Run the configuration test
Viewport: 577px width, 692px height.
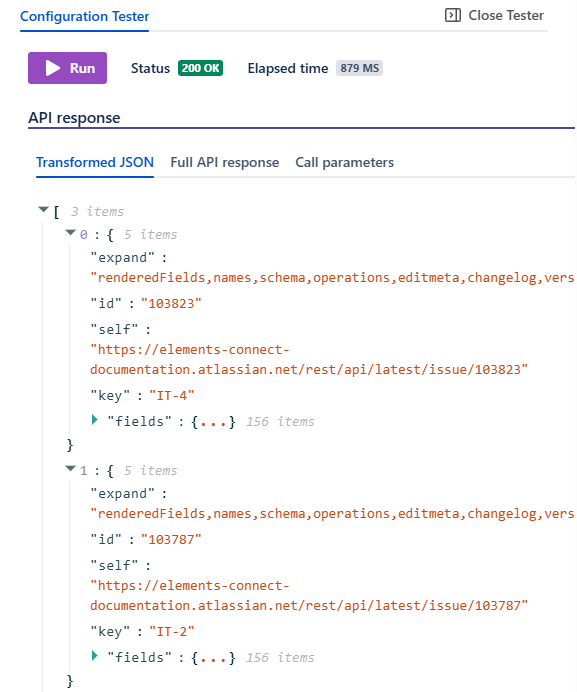coord(68,68)
